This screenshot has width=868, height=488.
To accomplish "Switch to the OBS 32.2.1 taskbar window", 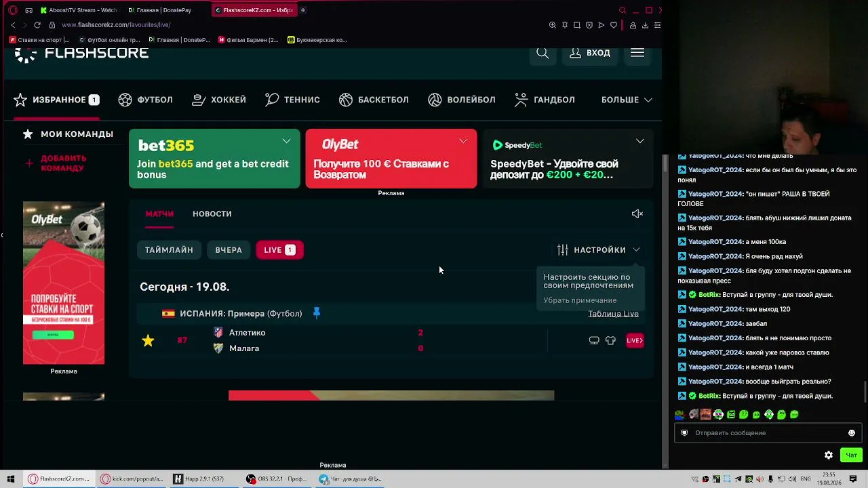I will pos(277,479).
